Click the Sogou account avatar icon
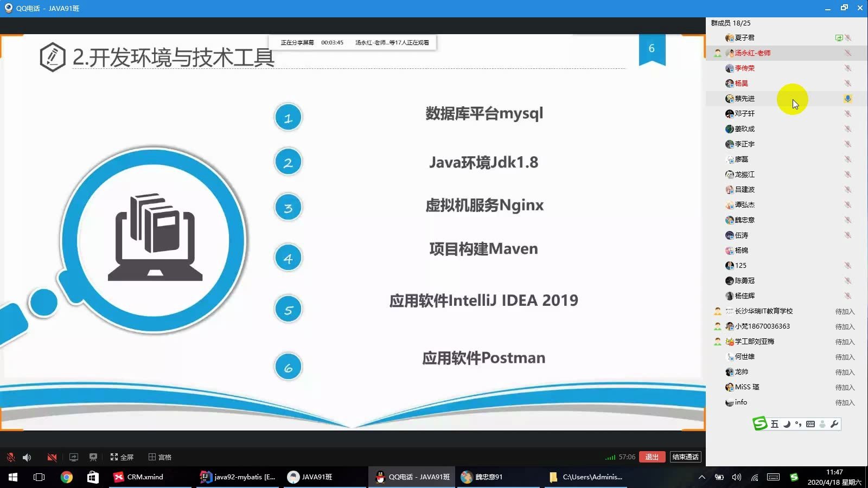868x488 pixels. [x=822, y=424]
